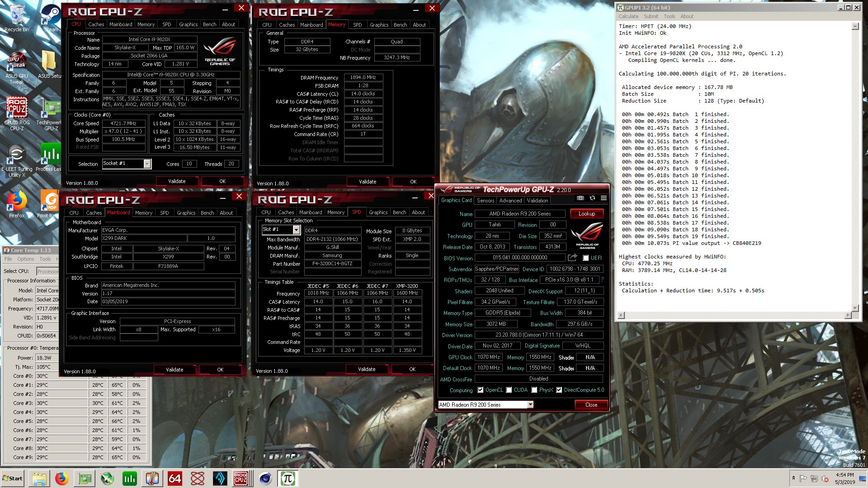Viewport: 868px width, 488px height.
Task: Show hidden system tray icons
Action: 793,478
